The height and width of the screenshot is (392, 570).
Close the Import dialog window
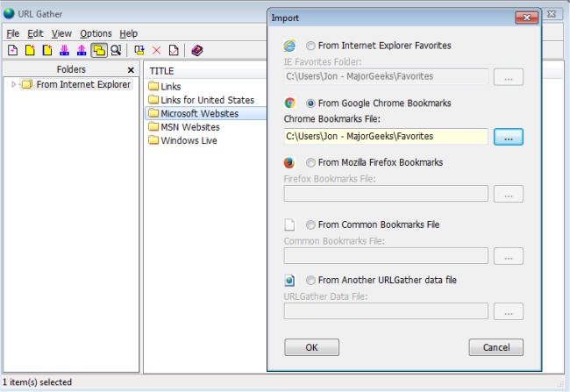[x=526, y=18]
